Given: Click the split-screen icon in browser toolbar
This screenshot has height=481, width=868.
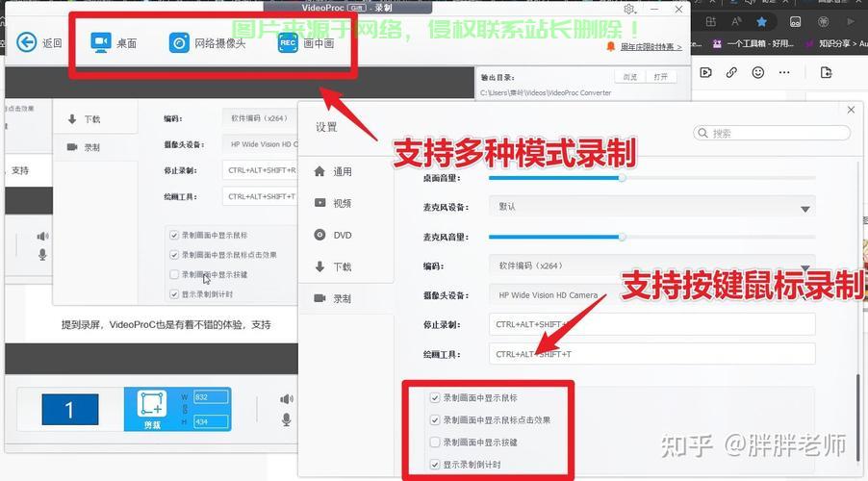Looking at the screenshot, I should 711,21.
